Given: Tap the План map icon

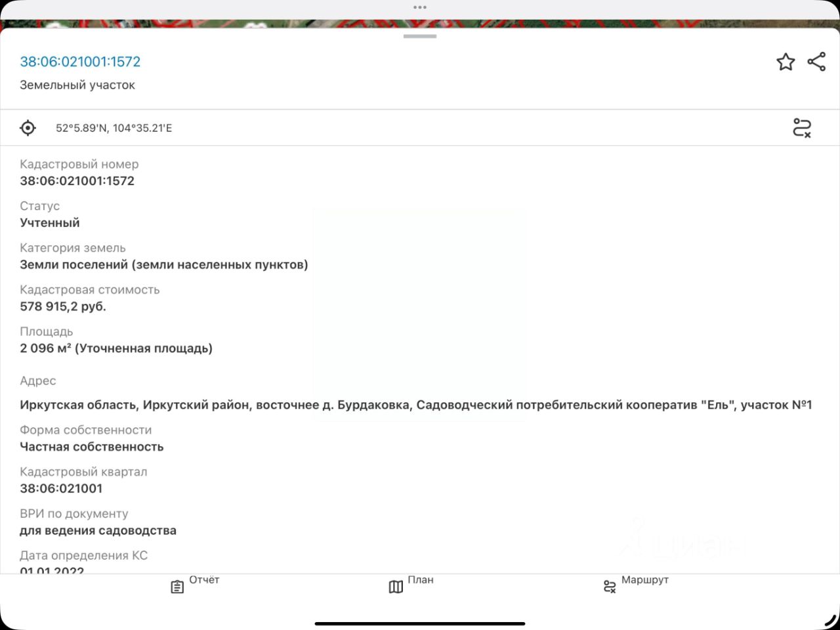Looking at the screenshot, I should click(x=396, y=587).
